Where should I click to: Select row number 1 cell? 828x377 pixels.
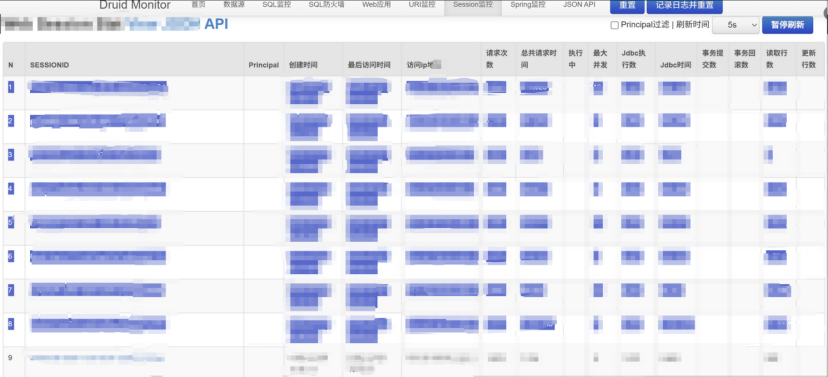point(14,93)
